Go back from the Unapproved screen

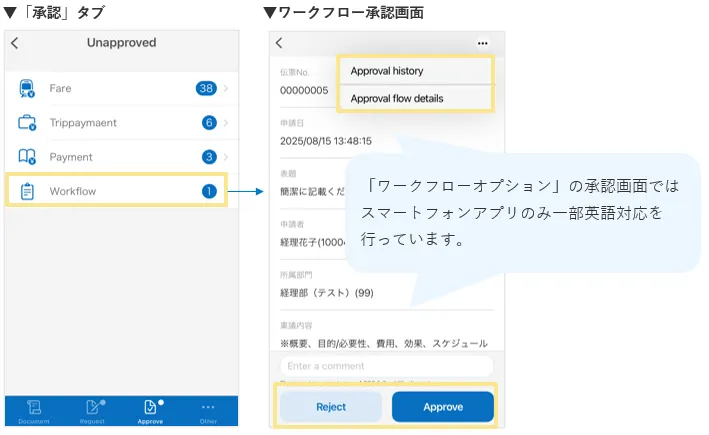(x=15, y=44)
